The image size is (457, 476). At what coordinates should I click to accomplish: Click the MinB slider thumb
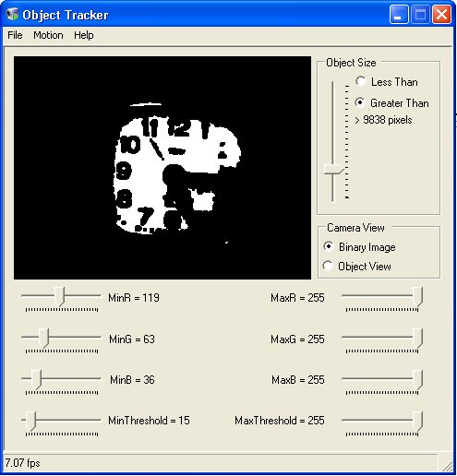point(37,380)
